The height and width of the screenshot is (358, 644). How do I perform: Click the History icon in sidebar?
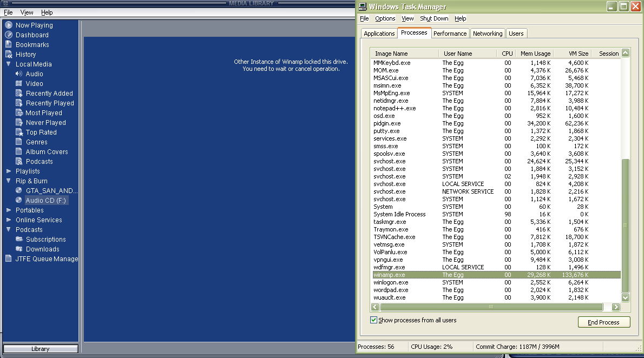tap(9, 54)
